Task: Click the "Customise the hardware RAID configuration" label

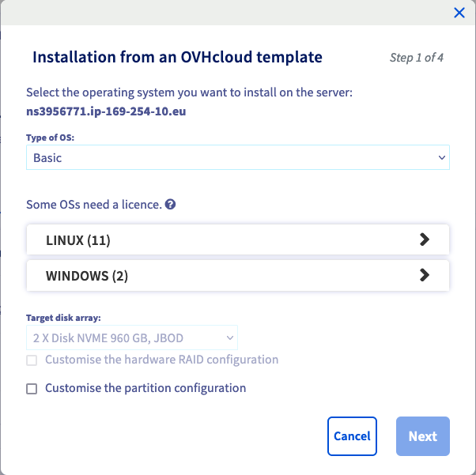Action: tap(161, 360)
